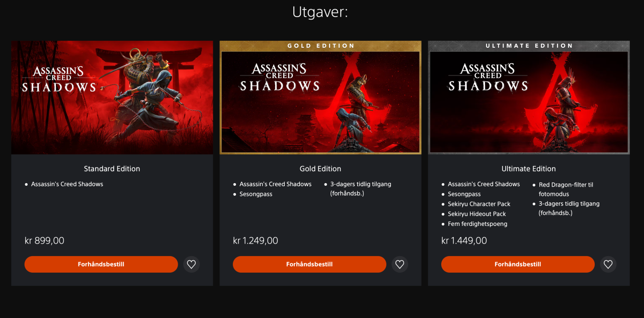The width and height of the screenshot is (644, 318).
Task: Click the kr 899,00 price
Action: pyautogui.click(x=44, y=241)
